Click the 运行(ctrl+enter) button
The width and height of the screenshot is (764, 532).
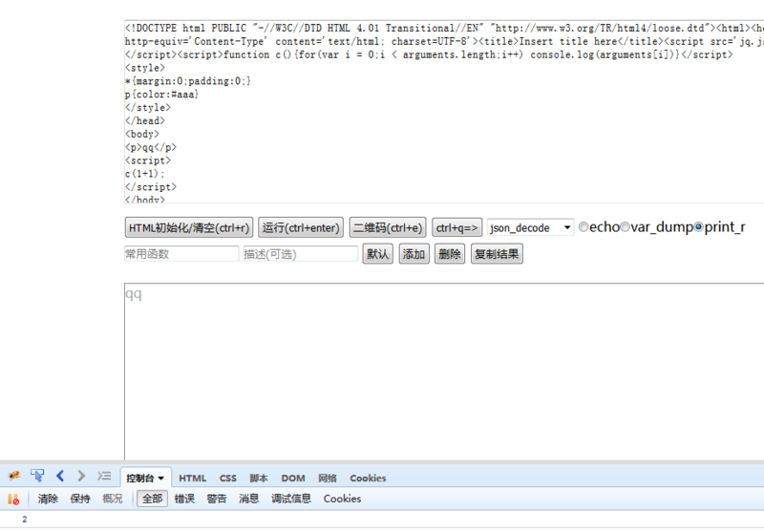click(x=301, y=227)
